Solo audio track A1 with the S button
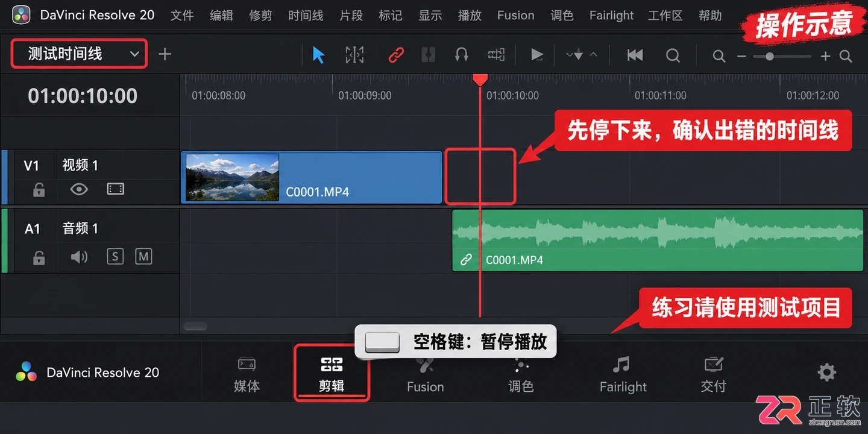 115,257
